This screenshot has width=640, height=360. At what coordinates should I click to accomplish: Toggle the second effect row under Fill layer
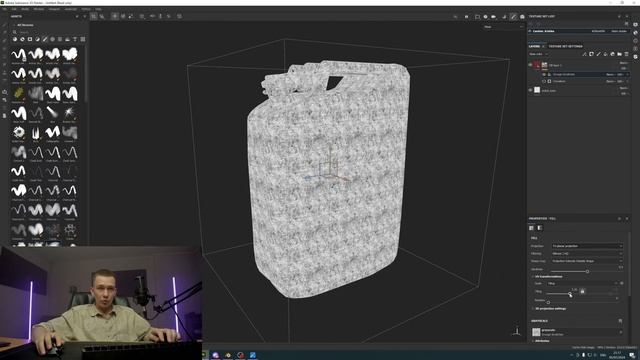coord(544,81)
